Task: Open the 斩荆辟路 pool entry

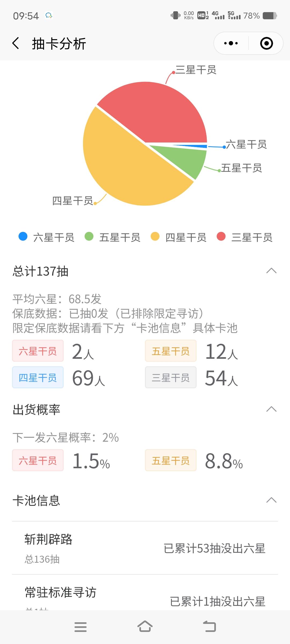Action: 145,548
